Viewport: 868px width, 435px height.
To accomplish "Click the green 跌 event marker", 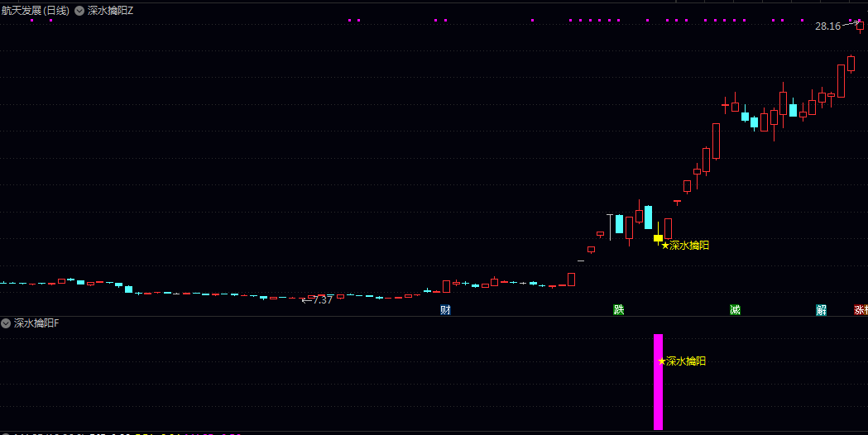I will [619, 310].
